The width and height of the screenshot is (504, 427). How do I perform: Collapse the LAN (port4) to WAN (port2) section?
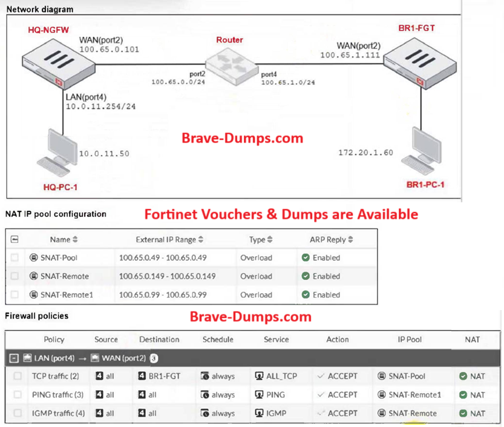pos(15,358)
